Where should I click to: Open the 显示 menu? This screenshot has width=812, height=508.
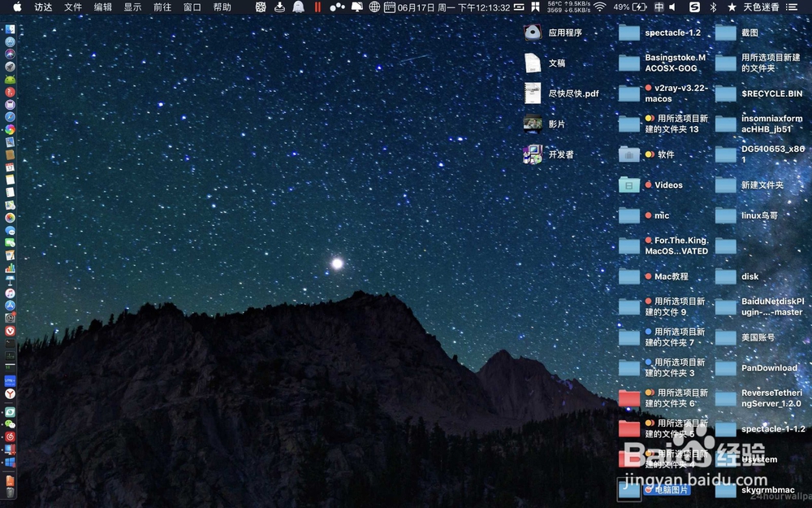[x=132, y=7]
